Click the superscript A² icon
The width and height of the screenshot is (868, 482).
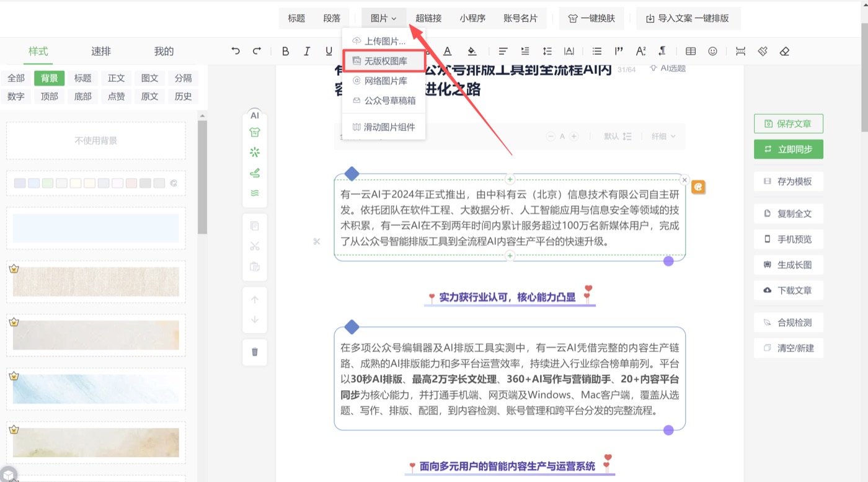(641, 51)
